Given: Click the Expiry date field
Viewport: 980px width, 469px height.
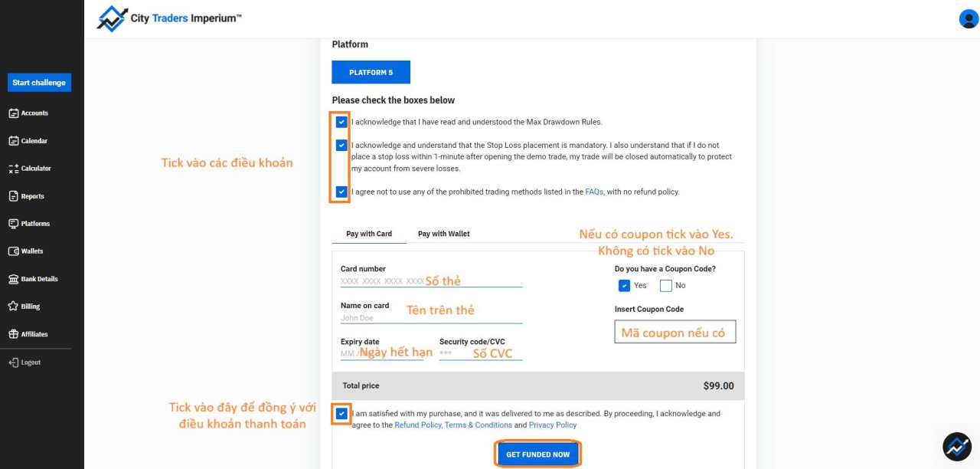Looking at the screenshot, I should point(382,353).
